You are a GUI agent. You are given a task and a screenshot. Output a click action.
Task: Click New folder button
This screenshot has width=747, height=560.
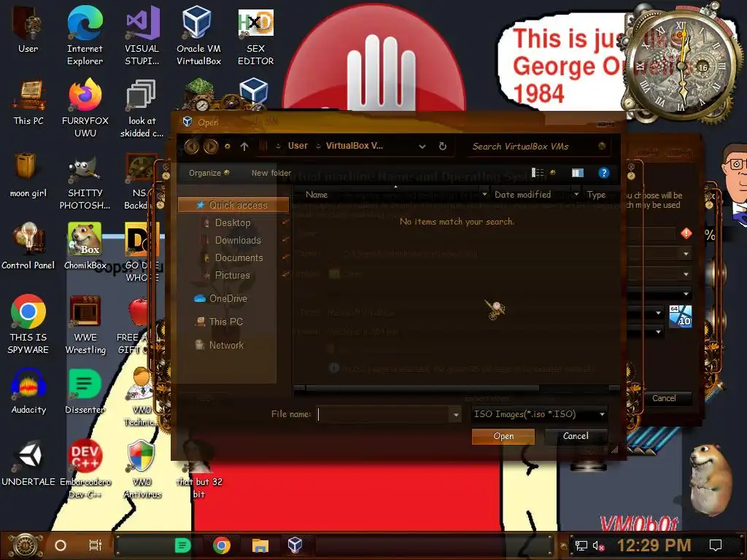(x=271, y=173)
